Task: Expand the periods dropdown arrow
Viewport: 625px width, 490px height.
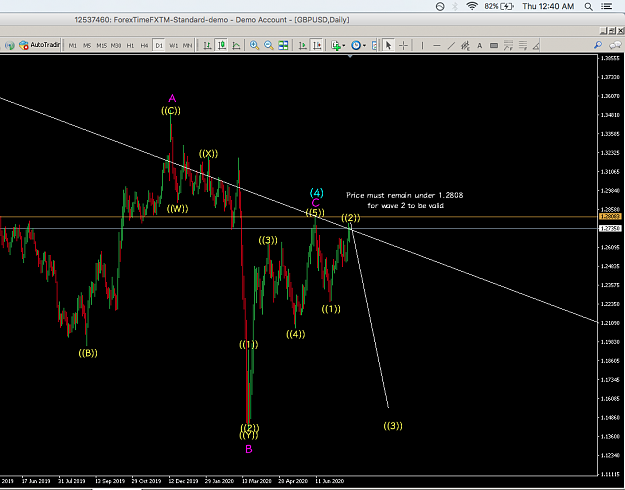Action: tap(364, 46)
